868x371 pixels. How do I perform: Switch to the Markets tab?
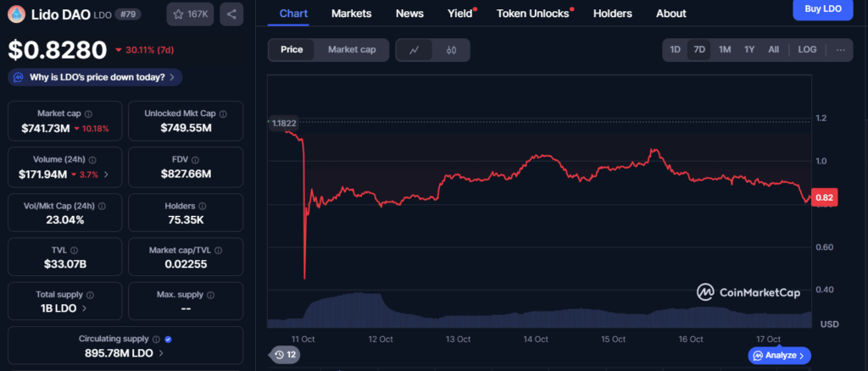tap(351, 14)
